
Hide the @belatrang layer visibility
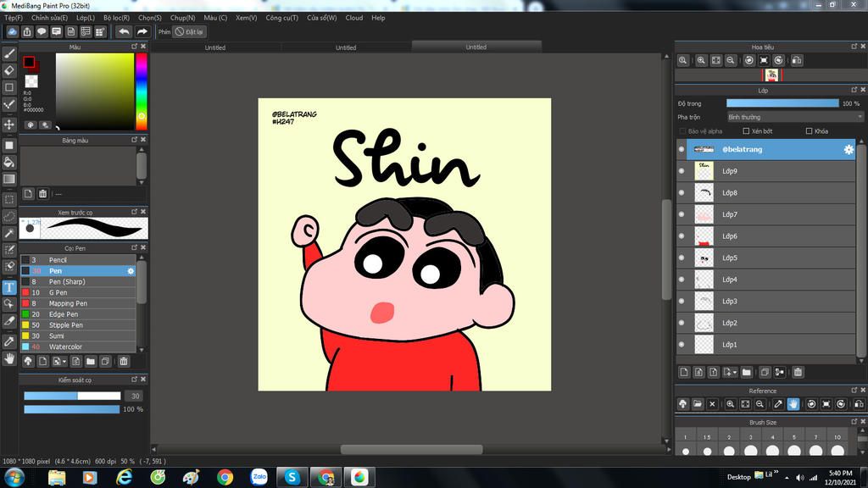[682, 149]
